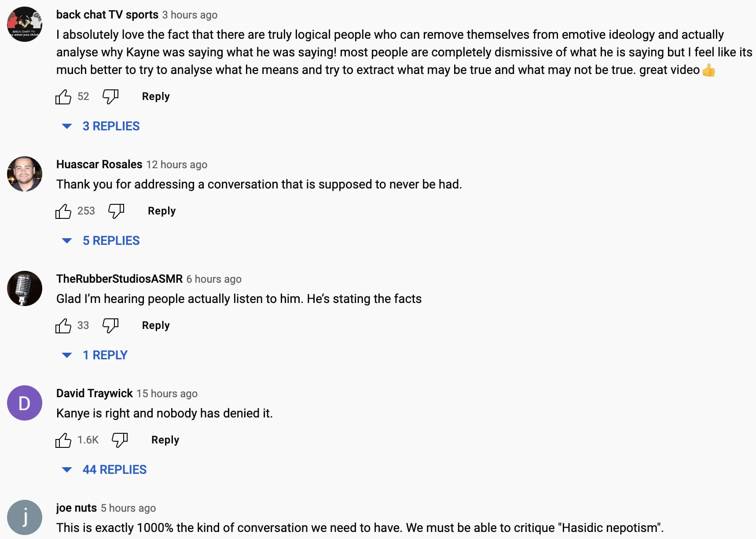The width and height of the screenshot is (756, 539).
Task: Open Huascar Rosales' profile picture
Action: (25, 174)
